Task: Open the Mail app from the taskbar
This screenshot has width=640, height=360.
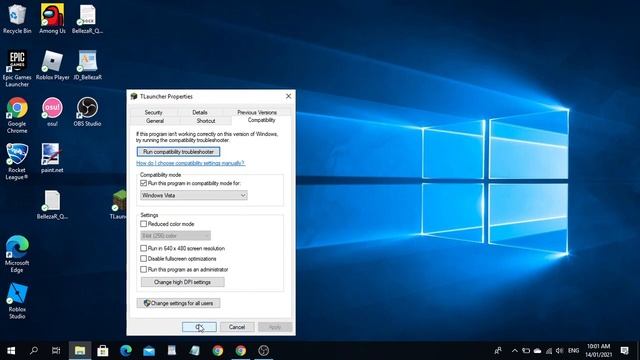Action: [149, 351]
